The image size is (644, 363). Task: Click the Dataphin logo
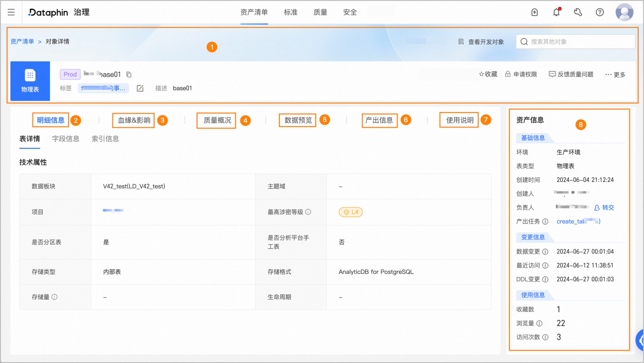48,12
